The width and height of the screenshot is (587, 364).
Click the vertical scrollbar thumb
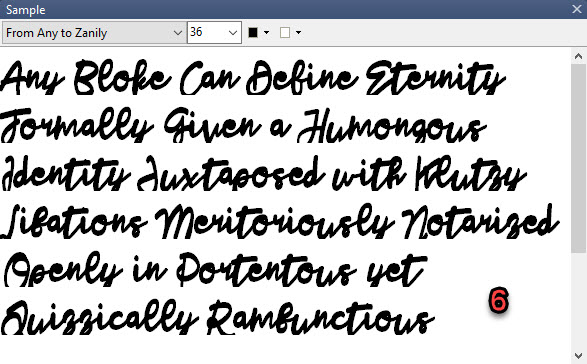578,158
